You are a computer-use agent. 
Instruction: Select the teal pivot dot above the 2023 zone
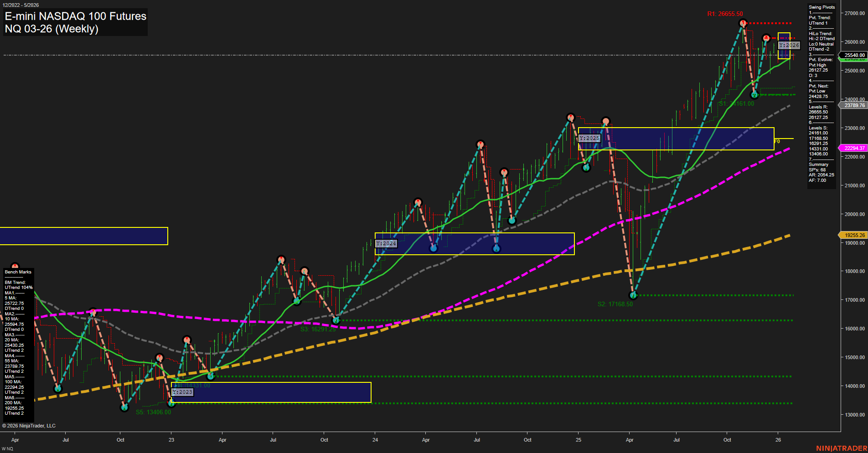[x=211, y=376]
